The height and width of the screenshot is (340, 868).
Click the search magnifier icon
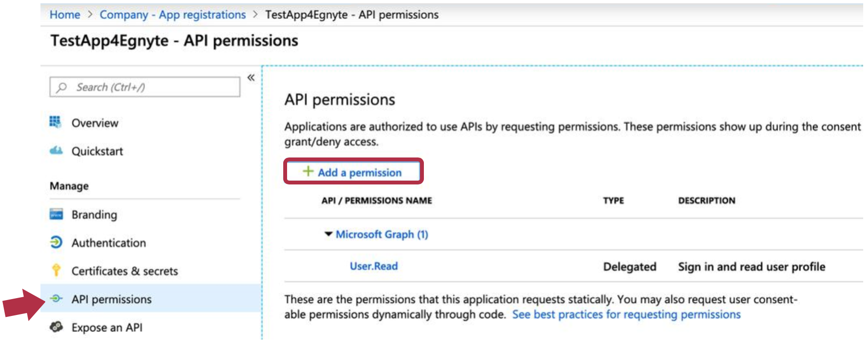[x=62, y=87]
